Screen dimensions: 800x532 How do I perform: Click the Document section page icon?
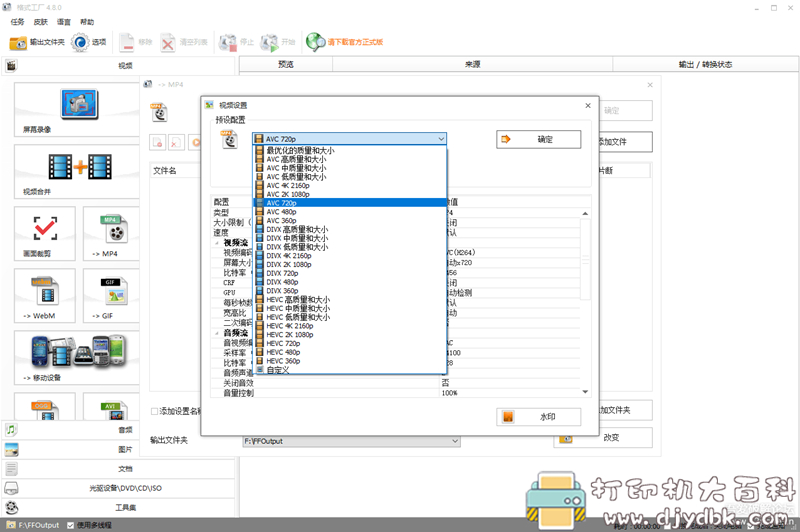pos(11,469)
